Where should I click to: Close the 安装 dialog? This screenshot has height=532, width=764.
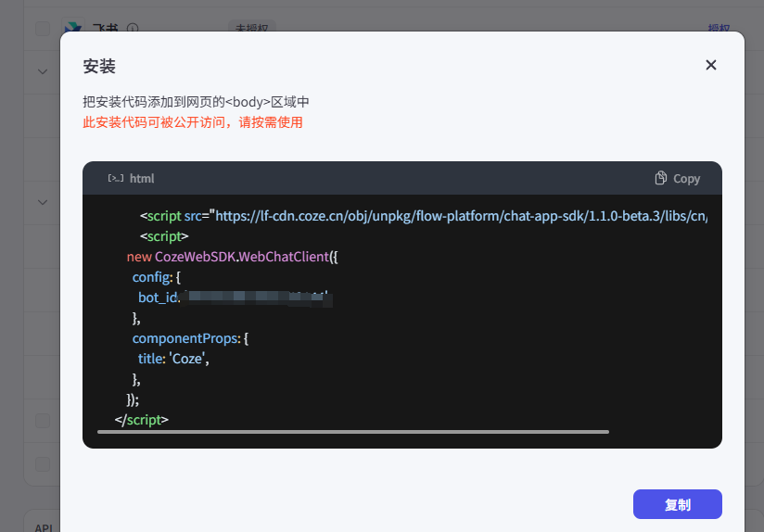coord(711,65)
